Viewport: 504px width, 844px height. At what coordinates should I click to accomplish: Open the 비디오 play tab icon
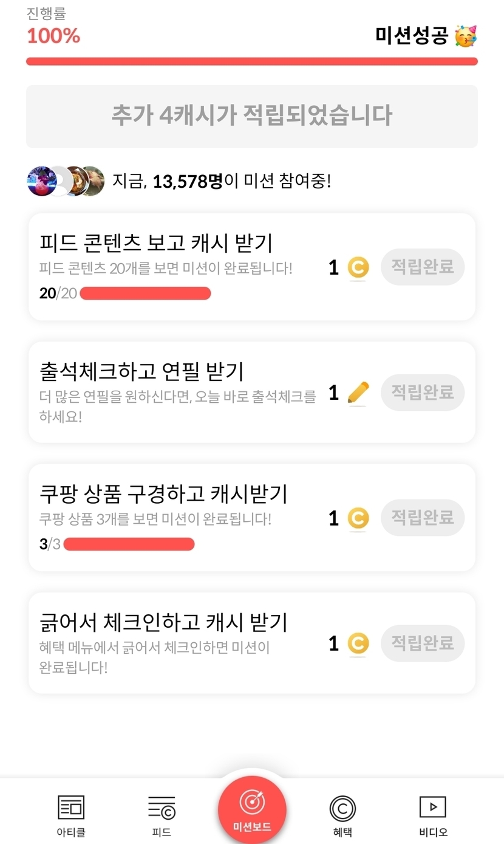coord(433,808)
